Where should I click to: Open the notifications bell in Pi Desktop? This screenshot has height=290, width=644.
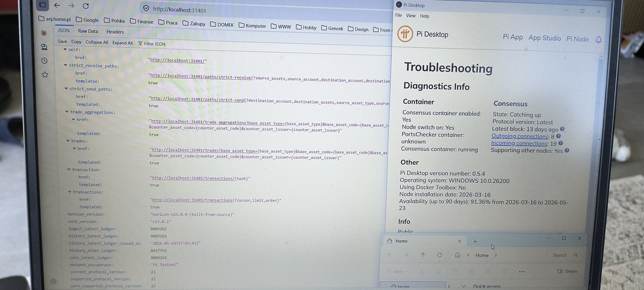click(598, 40)
